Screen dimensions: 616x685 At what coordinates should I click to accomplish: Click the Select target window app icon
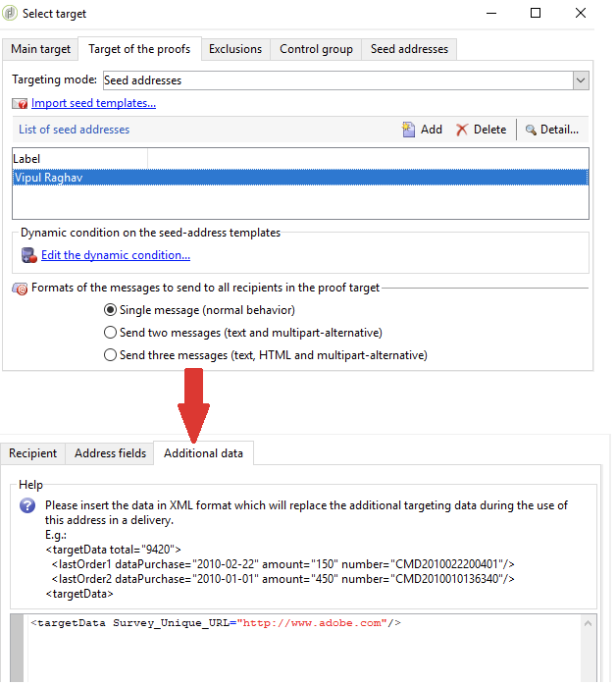click(11, 14)
